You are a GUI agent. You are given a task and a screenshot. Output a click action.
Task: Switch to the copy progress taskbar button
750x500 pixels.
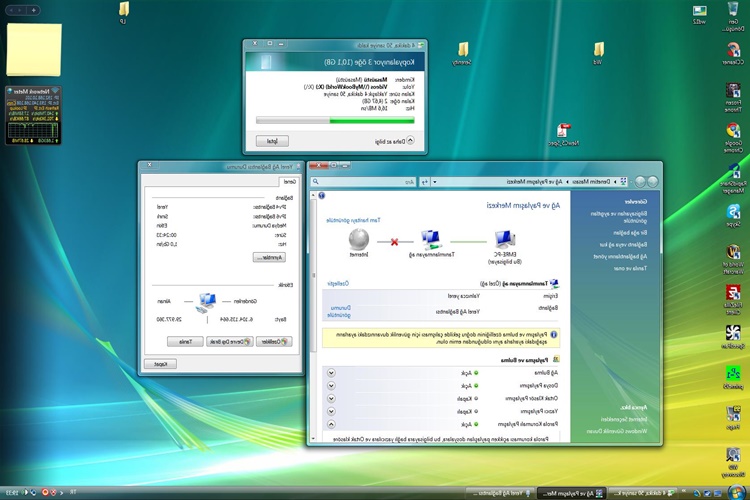643,493
